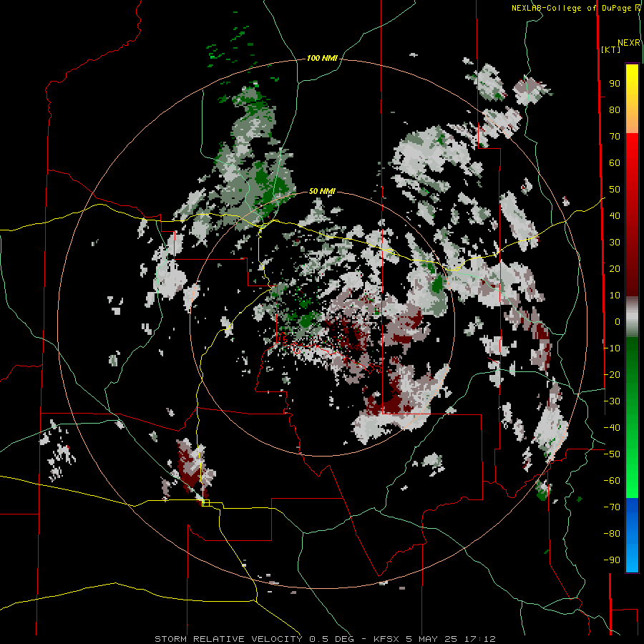The width and height of the screenshot is (644, 644).
Task: Click the 5 MAY 25 date text
Action: pyautogui.click(x=432, y=639)
